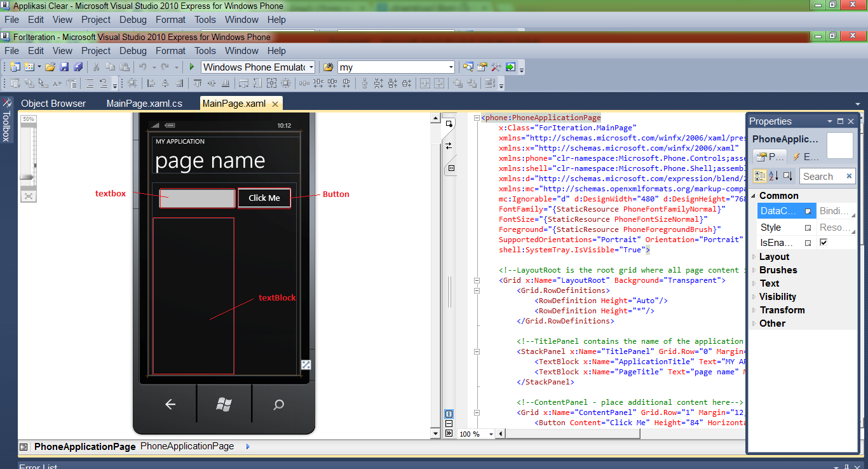Collapse the pane using the double-chevron icon
Viewport: 868px width, 469px height.
(x=449, y=433)
